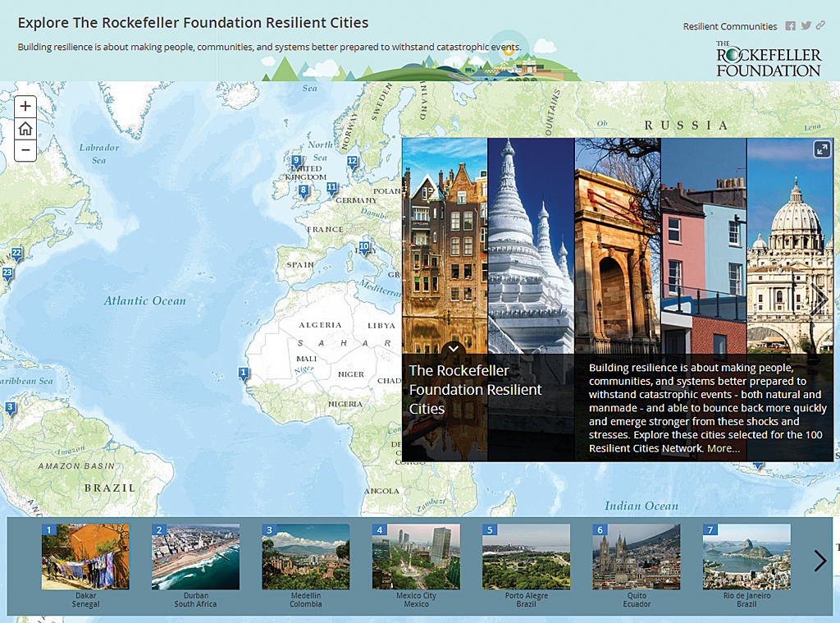Select map marker 11 near Germany
The width and height of the screenshot is (840, 623).
tap(331, 189)
